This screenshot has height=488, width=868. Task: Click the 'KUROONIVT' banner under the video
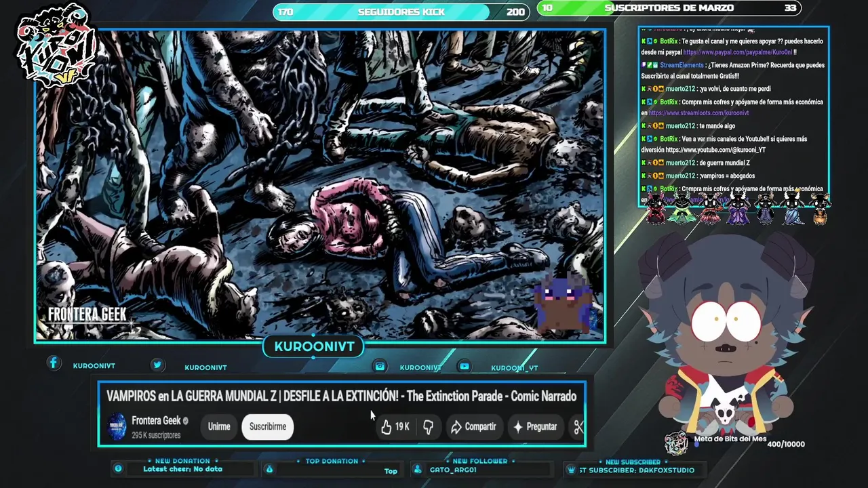coord(314,347)
